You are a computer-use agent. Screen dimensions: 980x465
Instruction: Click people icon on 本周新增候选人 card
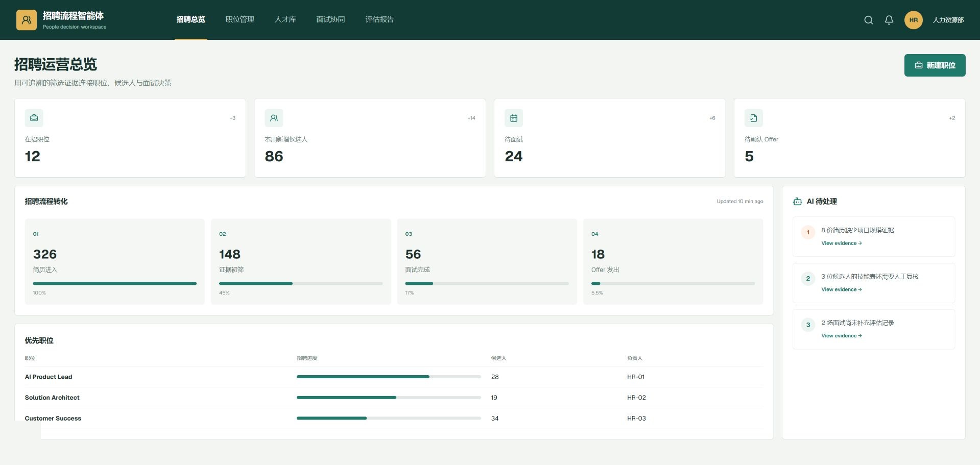[274, 118]
